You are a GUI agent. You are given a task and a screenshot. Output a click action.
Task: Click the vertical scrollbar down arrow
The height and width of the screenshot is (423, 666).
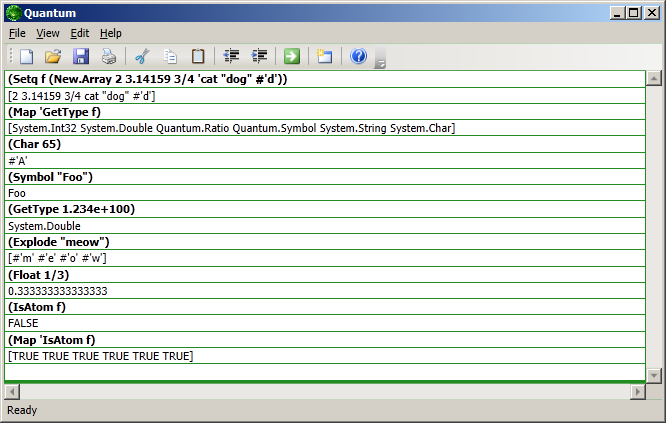[654, 375]
